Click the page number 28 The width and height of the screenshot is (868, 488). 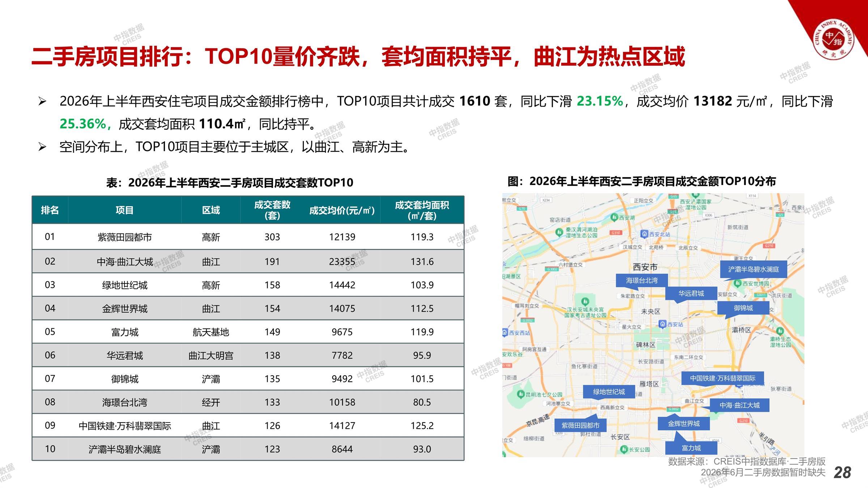coord(842,472)
